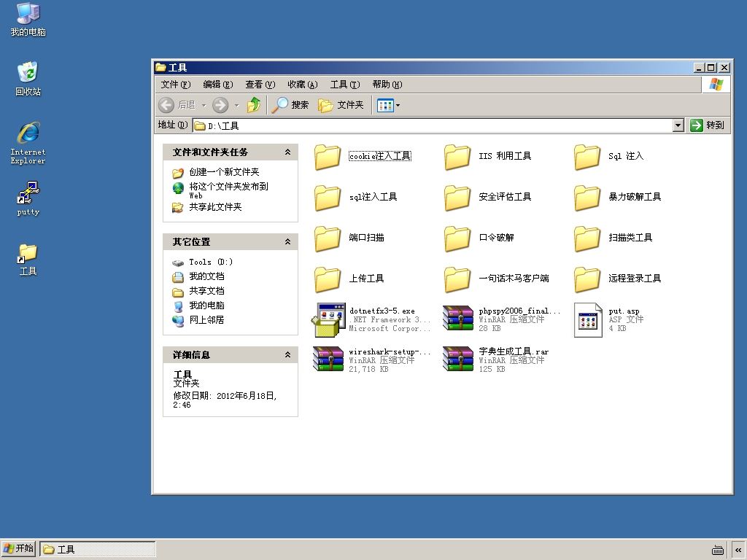Collapse 其它位置 panel
The image size is (747, 560).
point(287,241)
